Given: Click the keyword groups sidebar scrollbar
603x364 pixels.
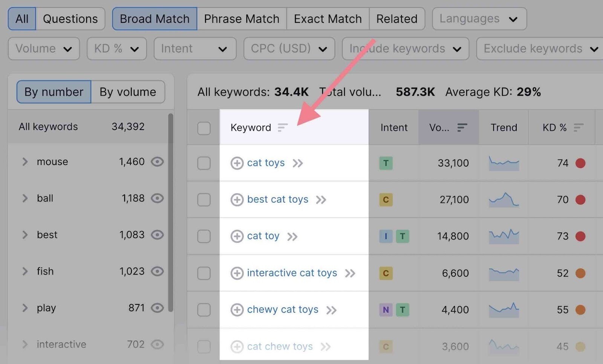Looking at the screenshot, I should pos(170,211).
